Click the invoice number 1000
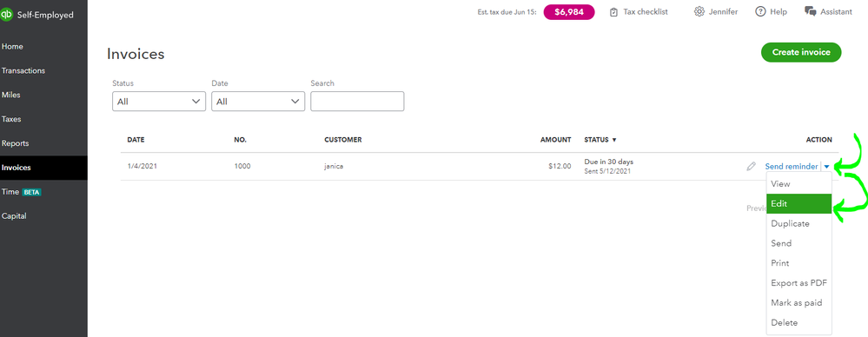 click(x=242, y=166)
